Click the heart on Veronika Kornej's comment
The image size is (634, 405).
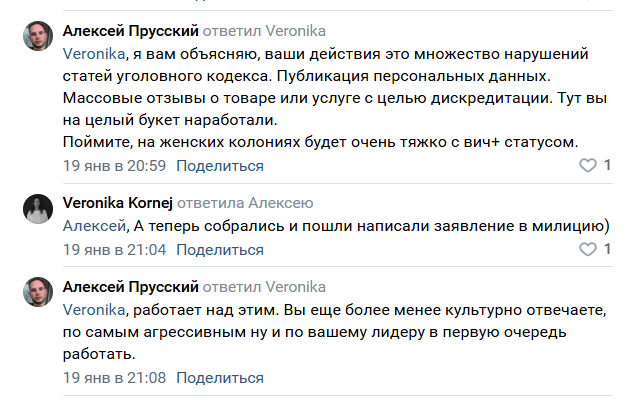click(588, 249)
